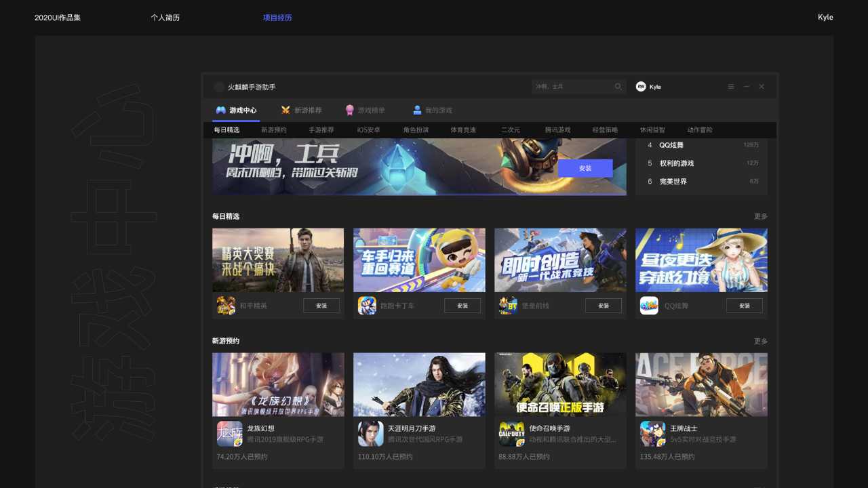Open the 手游推荐 category
This screenshot has width=868, height=488.
point(321,130)
